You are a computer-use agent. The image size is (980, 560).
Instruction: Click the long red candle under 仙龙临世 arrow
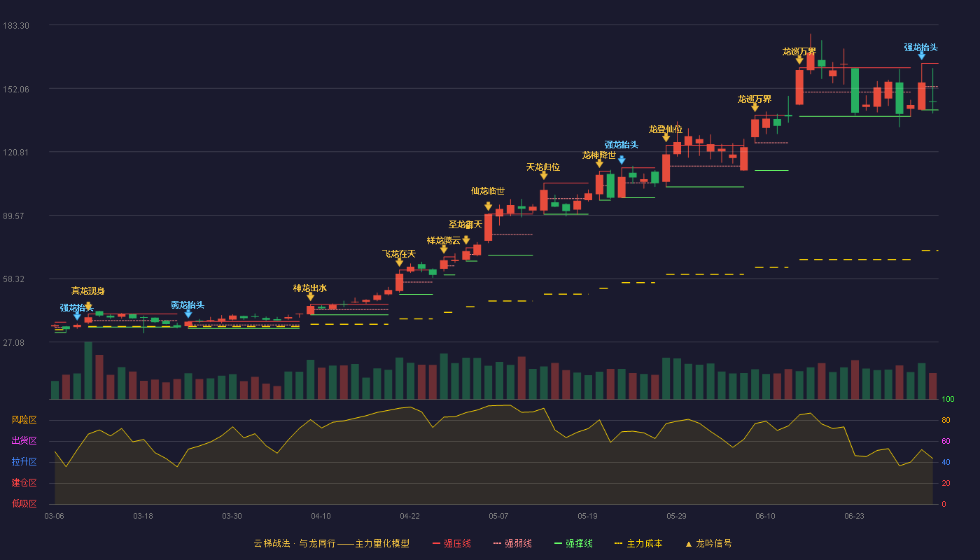click(x=488, y=227)
